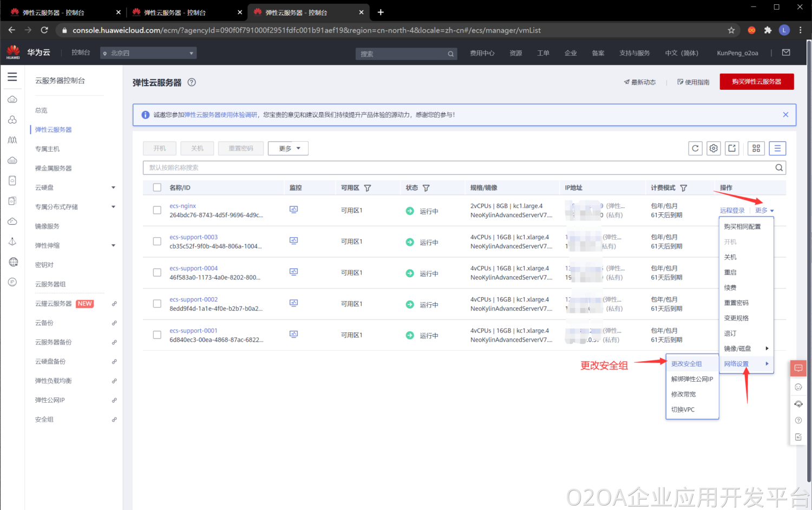This screenshot has width=812, height=510.
Task: Open Chrome profile avatar L
Action: (x=784, y=30)
